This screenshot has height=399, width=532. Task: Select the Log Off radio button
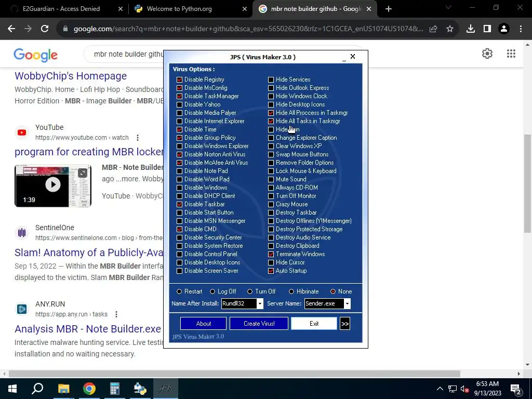click(212, 291)
